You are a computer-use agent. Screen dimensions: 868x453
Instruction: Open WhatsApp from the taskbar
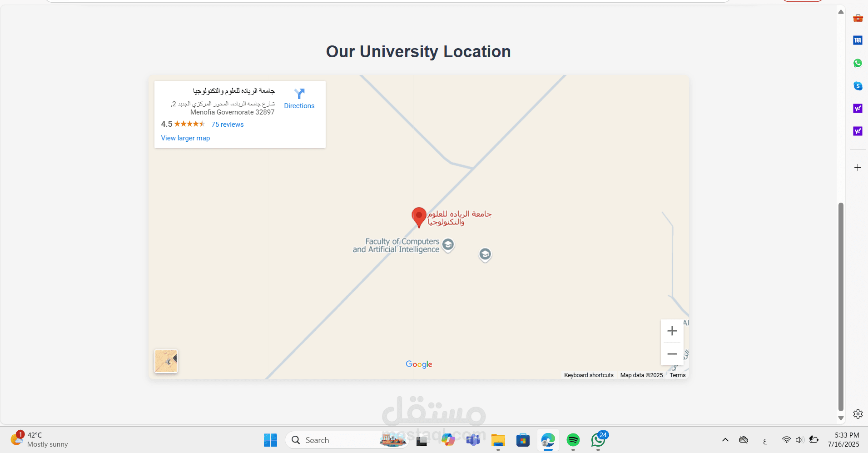point(598,440)
